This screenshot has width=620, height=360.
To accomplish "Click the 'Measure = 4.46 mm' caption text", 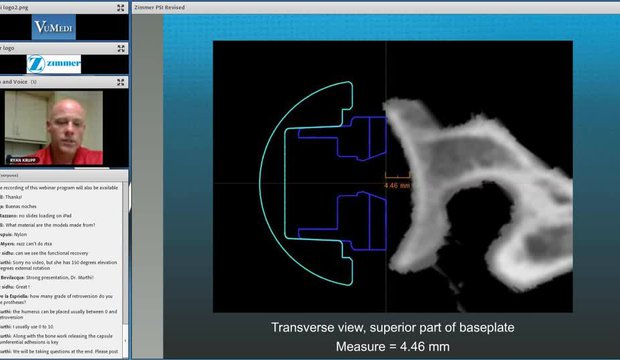I will click(x=393, y=347).
